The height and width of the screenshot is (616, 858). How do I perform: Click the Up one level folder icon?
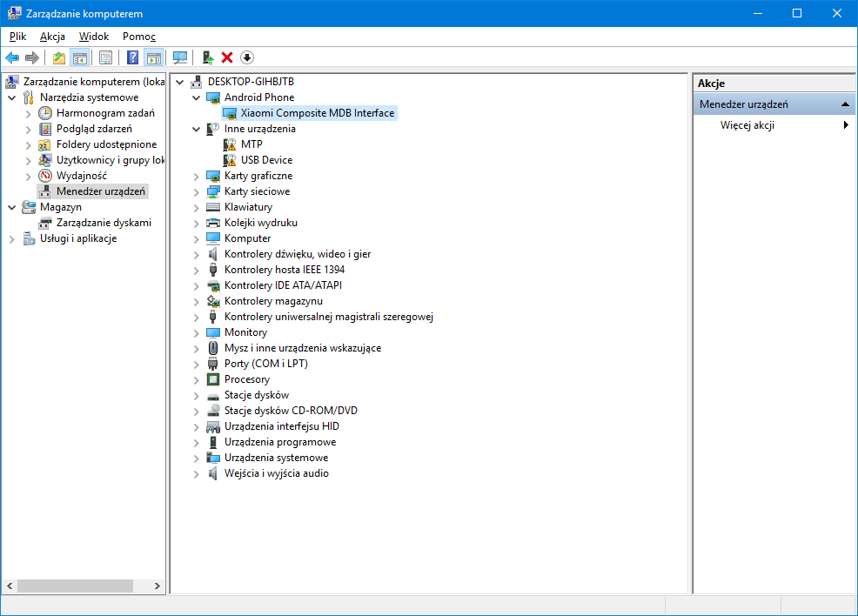(58, 57)
